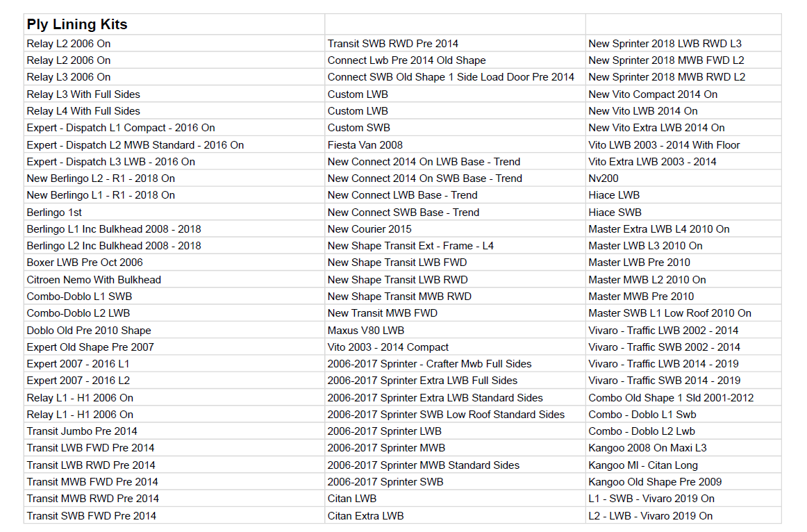Click the Citroen Nemo With Bulkhead cell
Image resolution: width=807 pixels, height=532 pixels.
(x=94, y=280)
